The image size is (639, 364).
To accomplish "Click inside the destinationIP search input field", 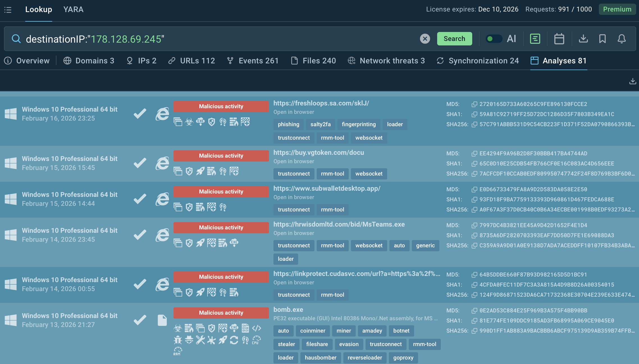I will [197, 39].
